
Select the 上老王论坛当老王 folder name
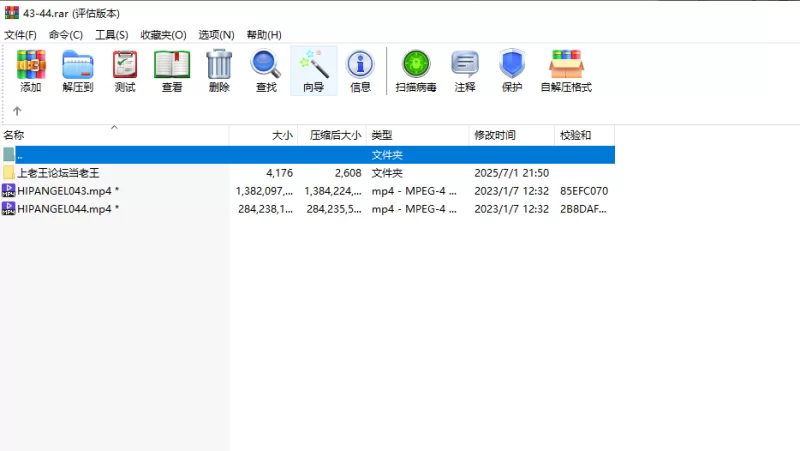pyautogui.click(x=58, y=173)
